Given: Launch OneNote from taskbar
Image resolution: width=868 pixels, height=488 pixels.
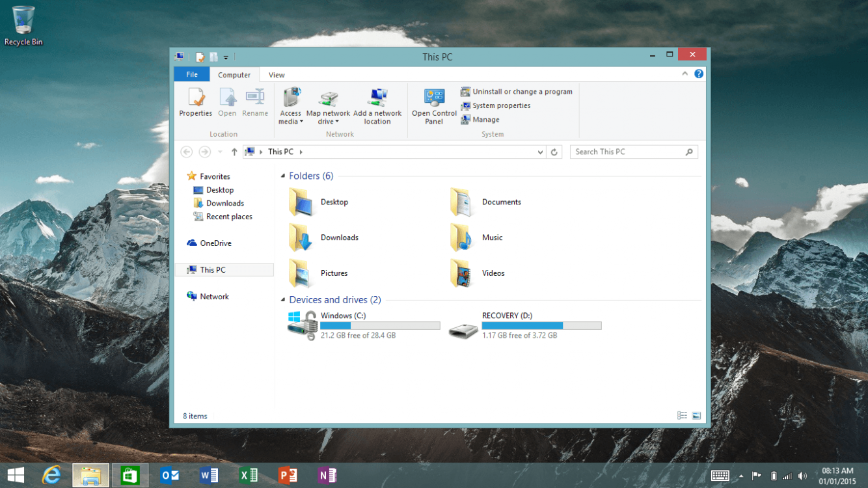Looking at the screenshot, I should (327, 476).
